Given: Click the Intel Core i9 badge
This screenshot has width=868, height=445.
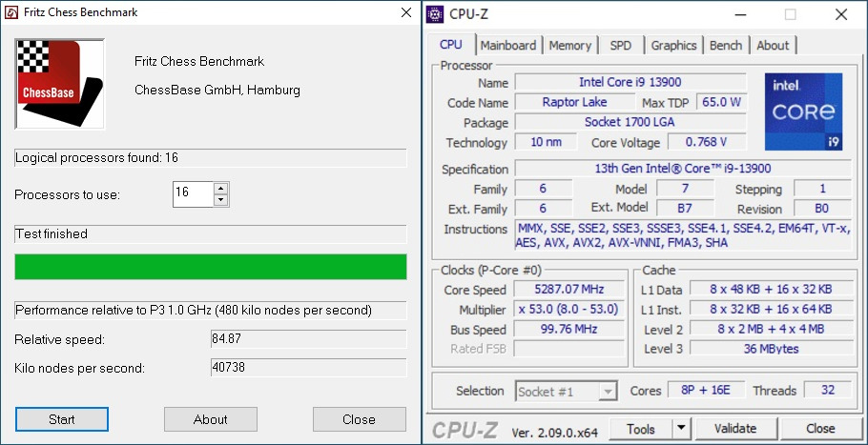Looking at the screenshot, I should click(x=804, y=111).
